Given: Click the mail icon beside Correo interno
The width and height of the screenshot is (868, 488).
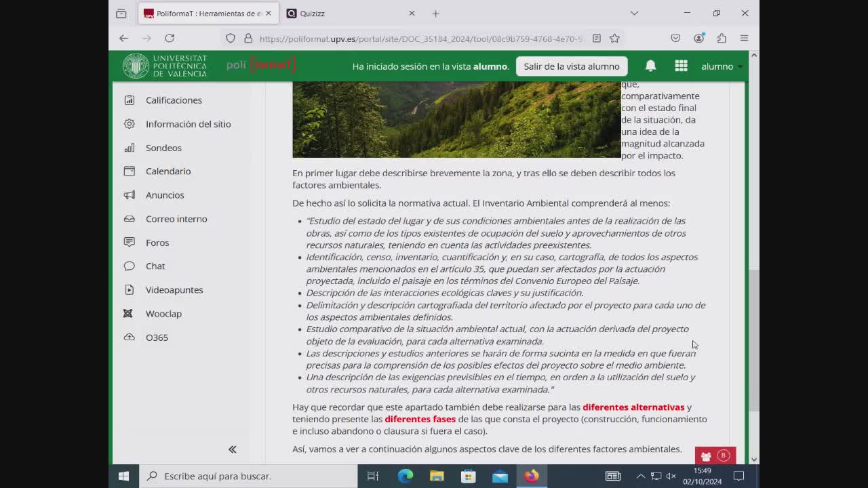Looking at the screenshot, I should point(130,219).
